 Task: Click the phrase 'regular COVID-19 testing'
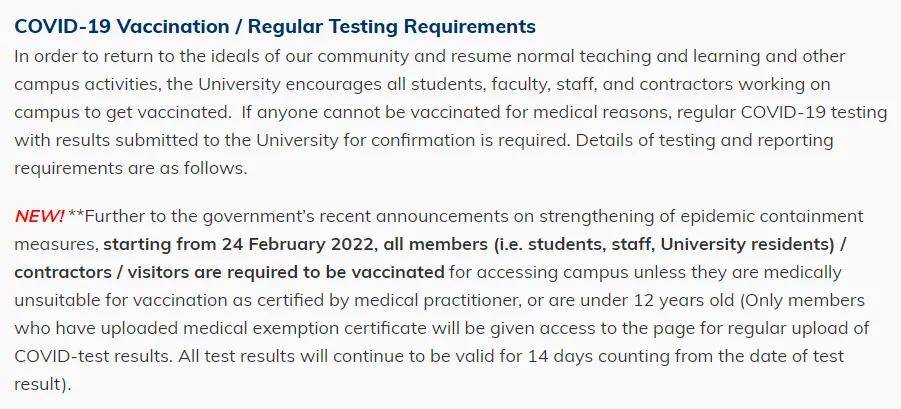(x=783, y=112)
